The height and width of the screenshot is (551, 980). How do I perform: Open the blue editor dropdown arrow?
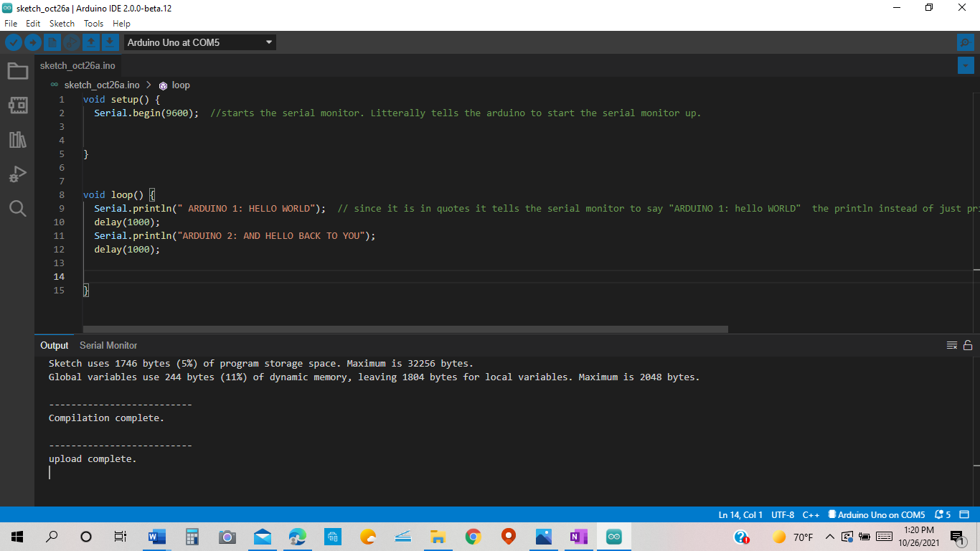[x=966, y=65]
